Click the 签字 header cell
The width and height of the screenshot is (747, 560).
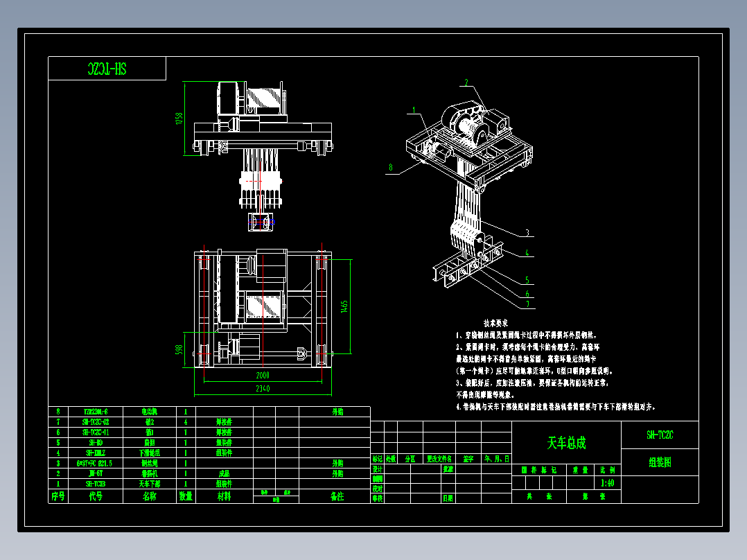(x=468, y=459)
